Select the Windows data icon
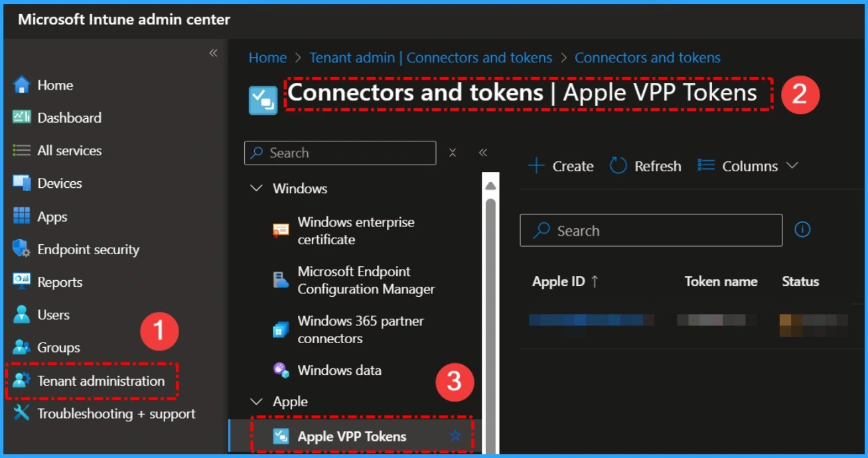This screenshot has height=458, width=868. coord(279,370)
